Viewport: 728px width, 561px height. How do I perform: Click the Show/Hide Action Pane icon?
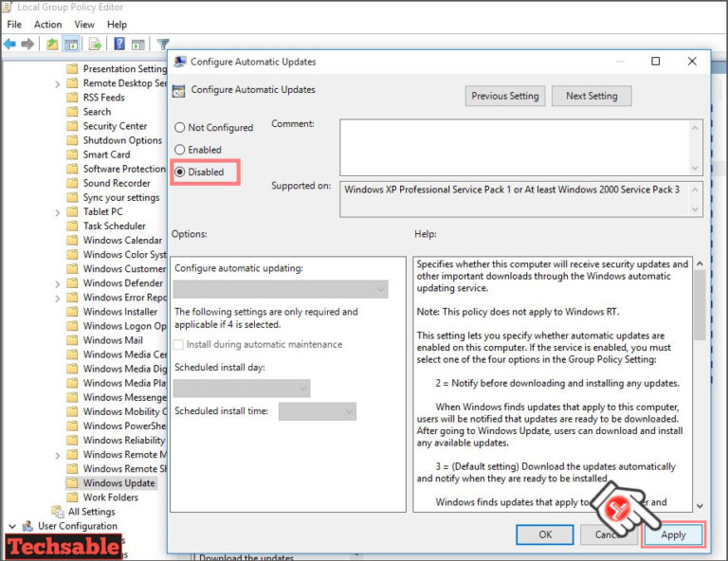(138, 44)
